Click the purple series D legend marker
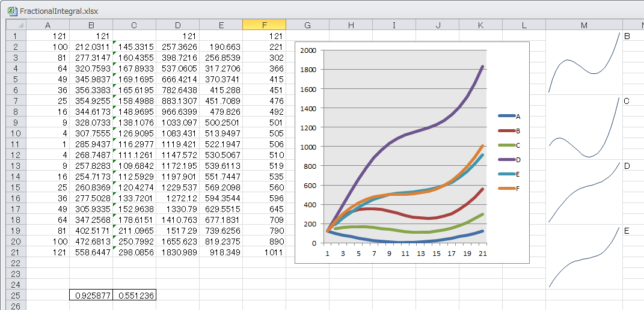The height and width of the screenshot is (310, 644). 506,159
